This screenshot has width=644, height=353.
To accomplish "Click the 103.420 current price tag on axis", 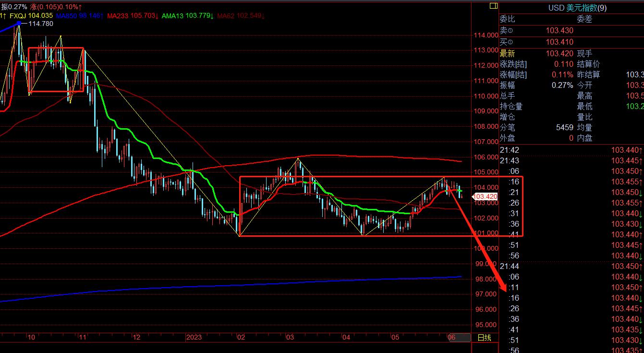I will 485,196.
